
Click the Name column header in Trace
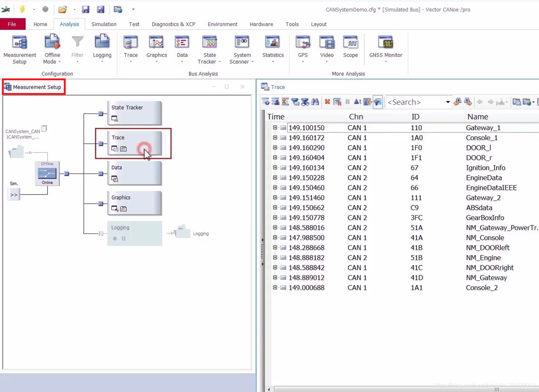pos(501,117)
